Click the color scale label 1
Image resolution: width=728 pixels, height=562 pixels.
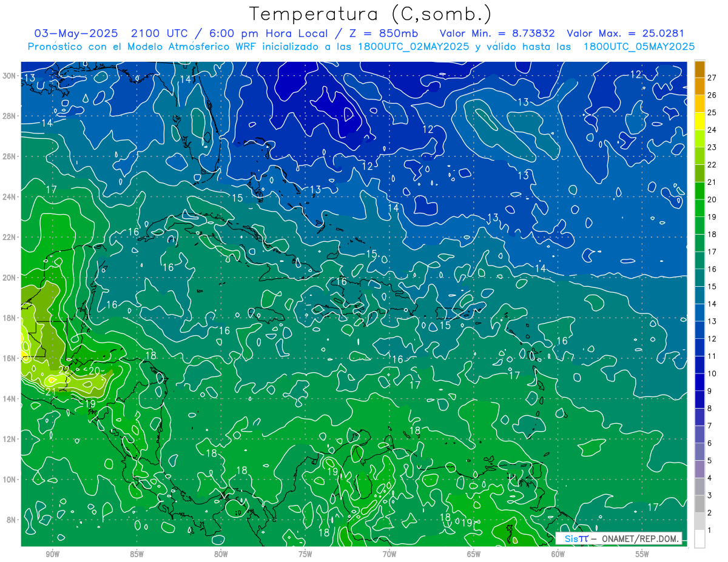(x=710, y=530)
